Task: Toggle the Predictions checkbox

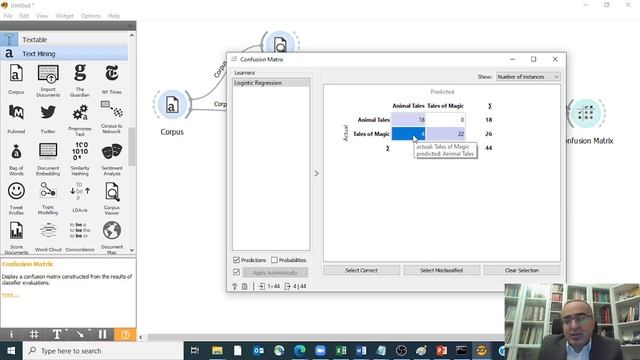Action: click(236, 260)
